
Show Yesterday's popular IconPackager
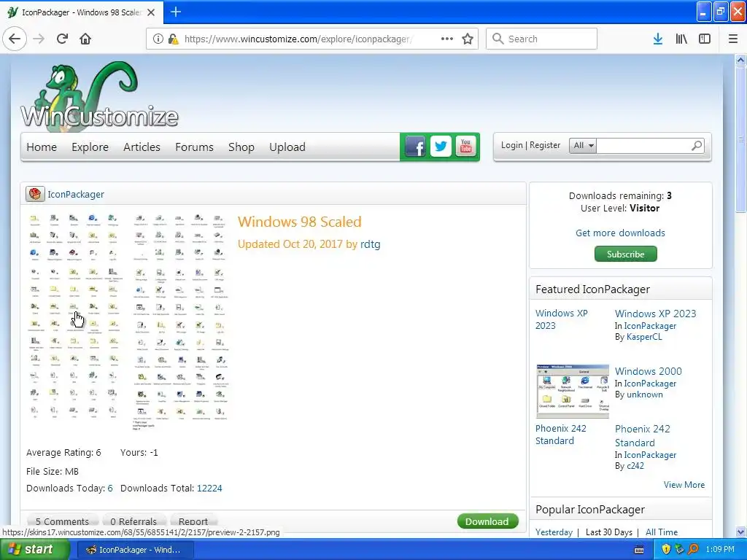554,532
